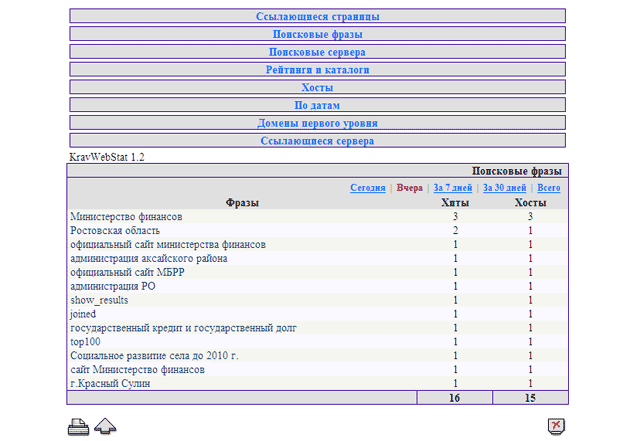Select администрация аксайского района phrase
640x441 pixels.
click(149, 258)
